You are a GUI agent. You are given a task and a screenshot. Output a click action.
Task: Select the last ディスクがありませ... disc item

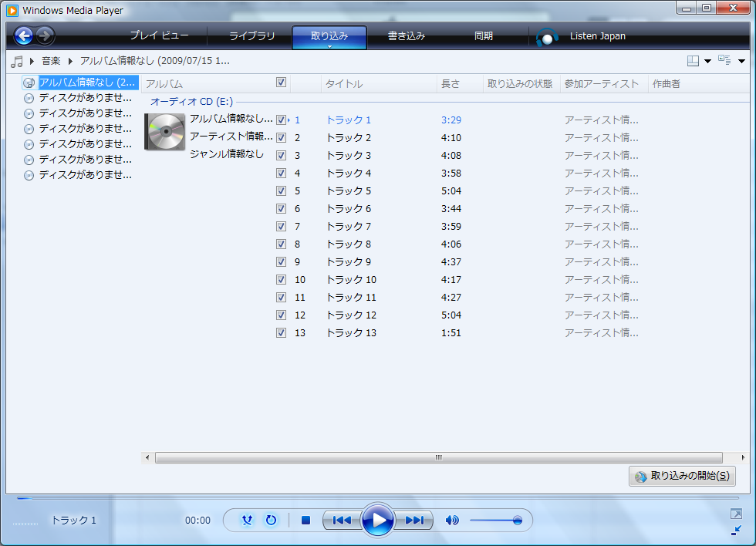(78, 175)
